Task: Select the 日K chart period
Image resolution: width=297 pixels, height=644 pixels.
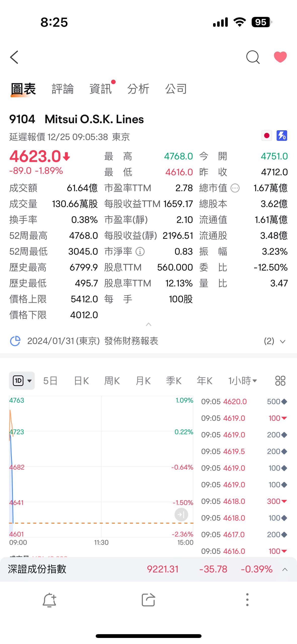Action: coord(81,381)
